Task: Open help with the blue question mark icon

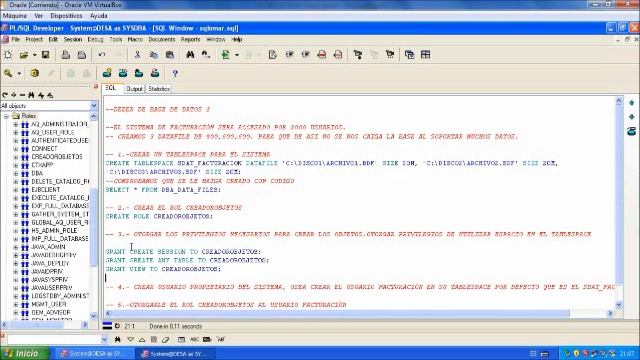Action: point(175,73)
